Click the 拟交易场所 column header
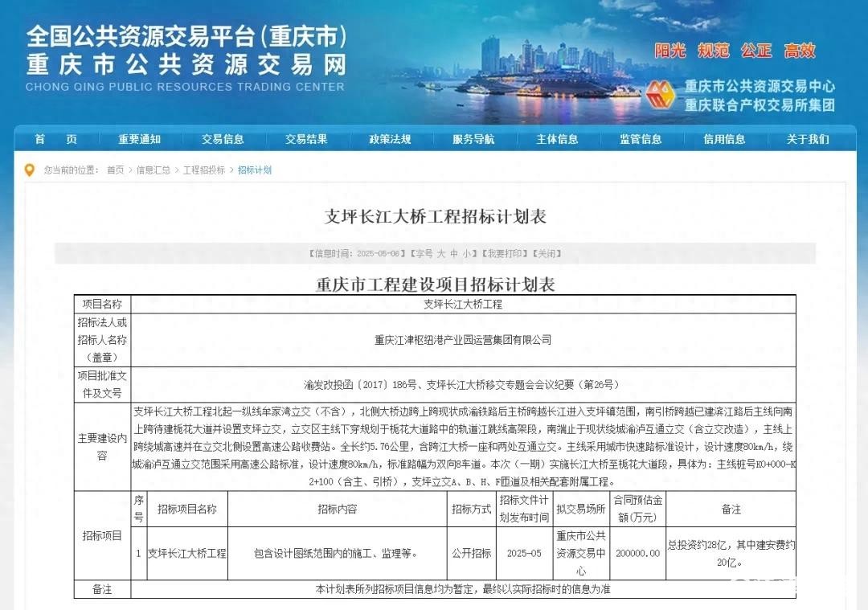Viewport: 868px width, 610px height. coord(581,509)
